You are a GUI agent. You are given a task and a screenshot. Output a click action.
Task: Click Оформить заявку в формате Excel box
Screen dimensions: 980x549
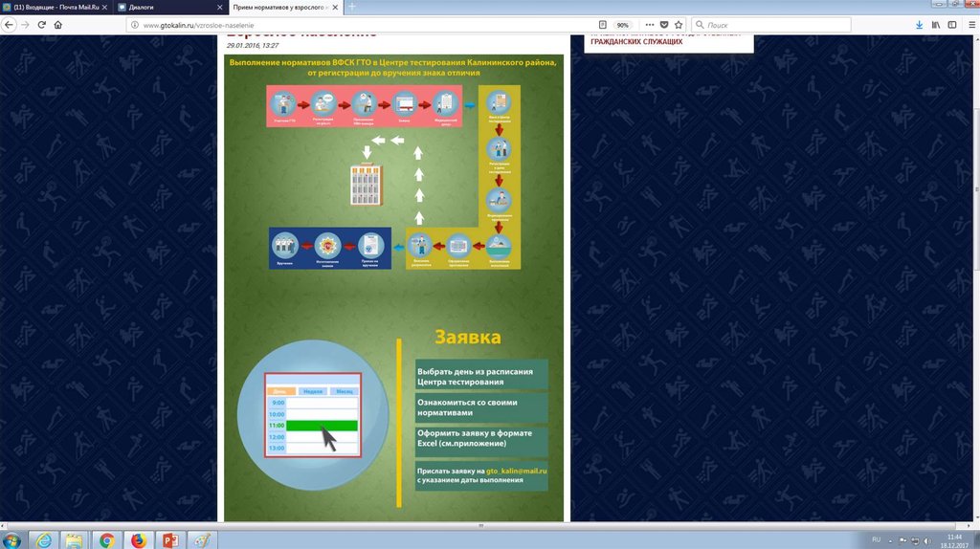tap(481, 440)
